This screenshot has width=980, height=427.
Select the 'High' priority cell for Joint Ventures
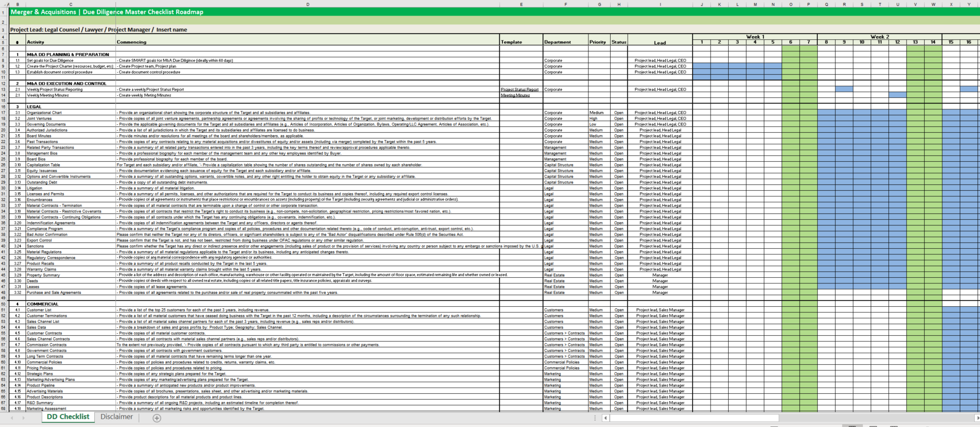tap(599, 119)
